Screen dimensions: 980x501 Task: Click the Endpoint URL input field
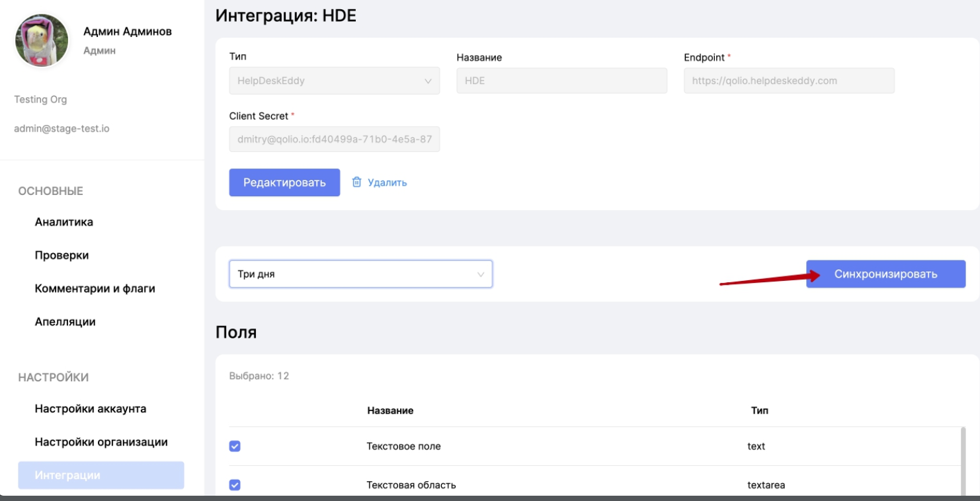[x=789, y=81]
